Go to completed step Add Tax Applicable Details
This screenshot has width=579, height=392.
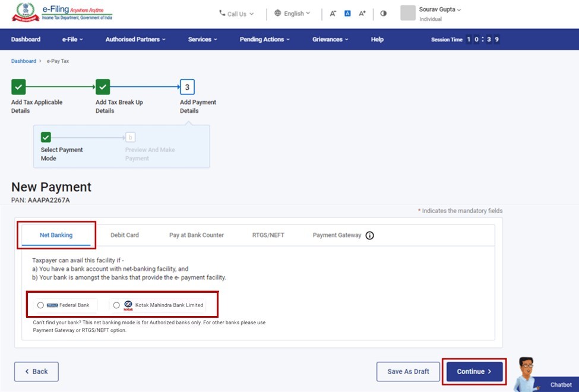click(x=18, y=87)
